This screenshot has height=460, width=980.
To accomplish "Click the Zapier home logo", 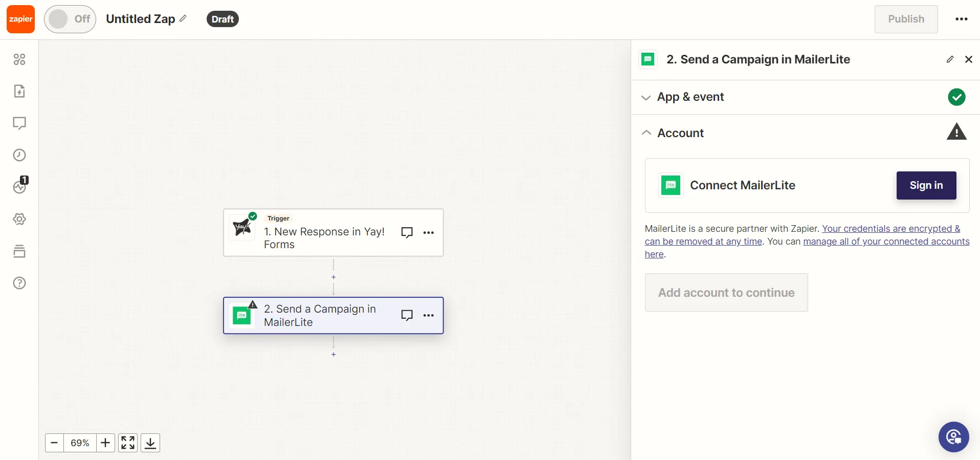I will [20, 19].
